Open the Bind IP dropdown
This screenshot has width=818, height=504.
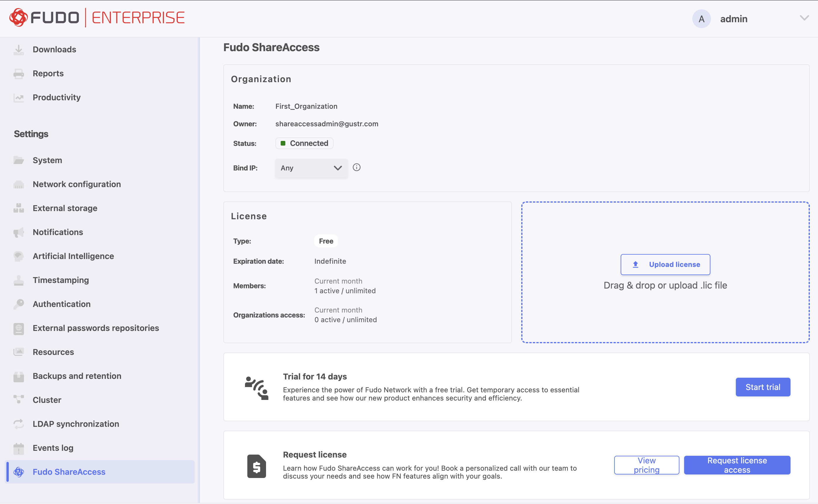point(311,168)
